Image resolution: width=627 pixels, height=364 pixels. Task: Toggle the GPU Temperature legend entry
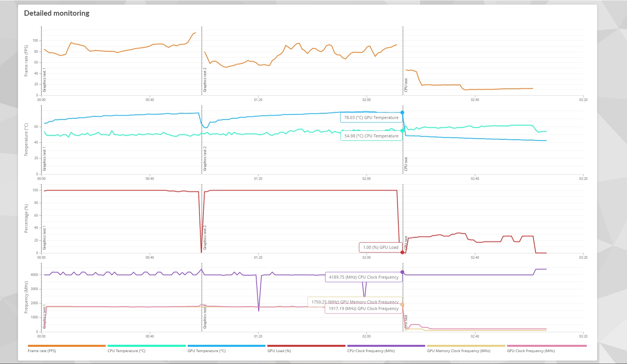(x=206, y=351)
